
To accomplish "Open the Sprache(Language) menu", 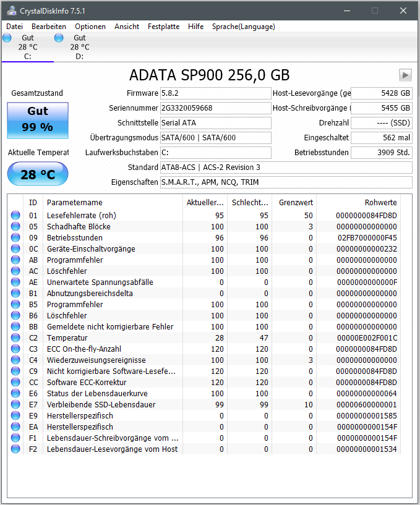I will coord(243,27).
